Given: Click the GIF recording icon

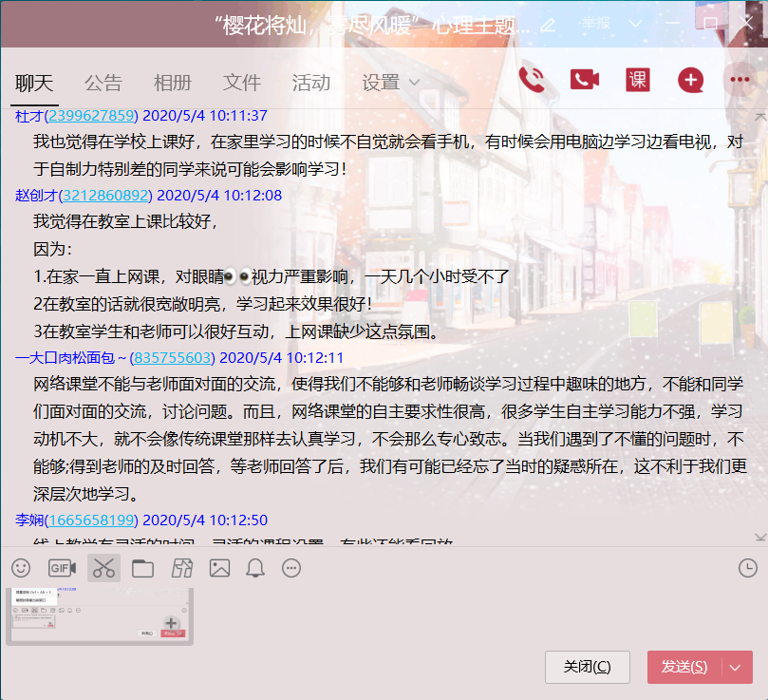Looking at the screenshot, I should [x=63, y=568].
